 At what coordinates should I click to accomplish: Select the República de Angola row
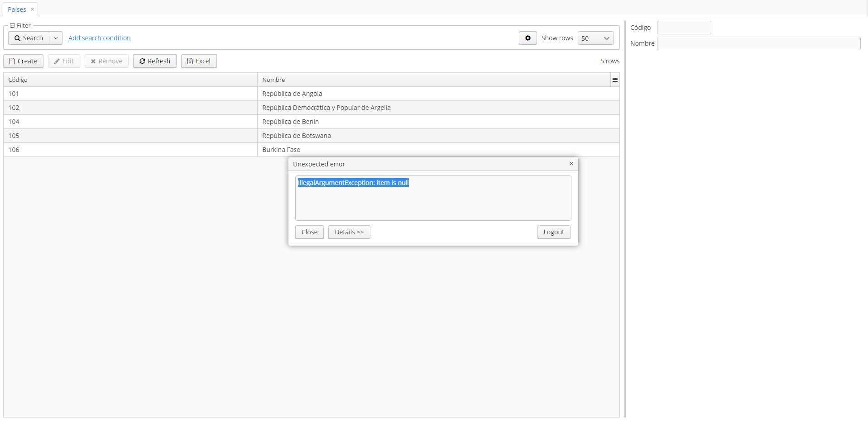tap(292, 94)
